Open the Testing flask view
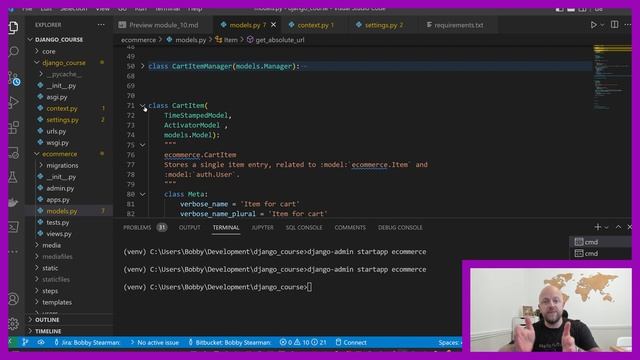This screenshot has height=360, width=640. (x=13, y=177)
